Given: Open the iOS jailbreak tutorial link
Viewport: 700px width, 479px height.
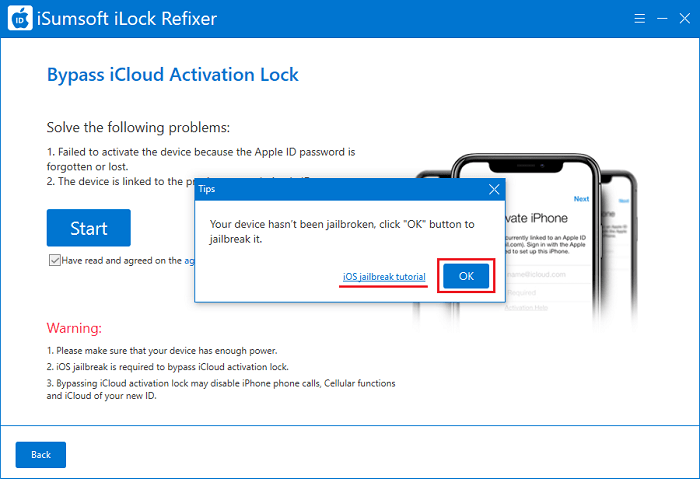Looking at the screenshot, I should [384, 277].
